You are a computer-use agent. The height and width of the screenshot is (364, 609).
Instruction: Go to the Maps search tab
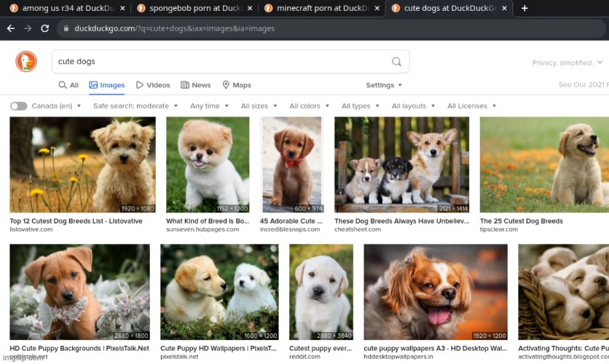point(237,85)
